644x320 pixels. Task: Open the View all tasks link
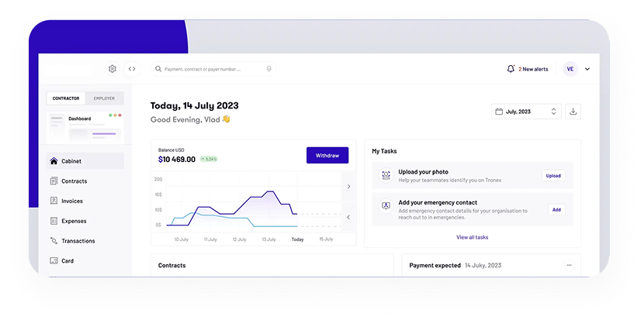pyautogui.click(x=473, y=237)
